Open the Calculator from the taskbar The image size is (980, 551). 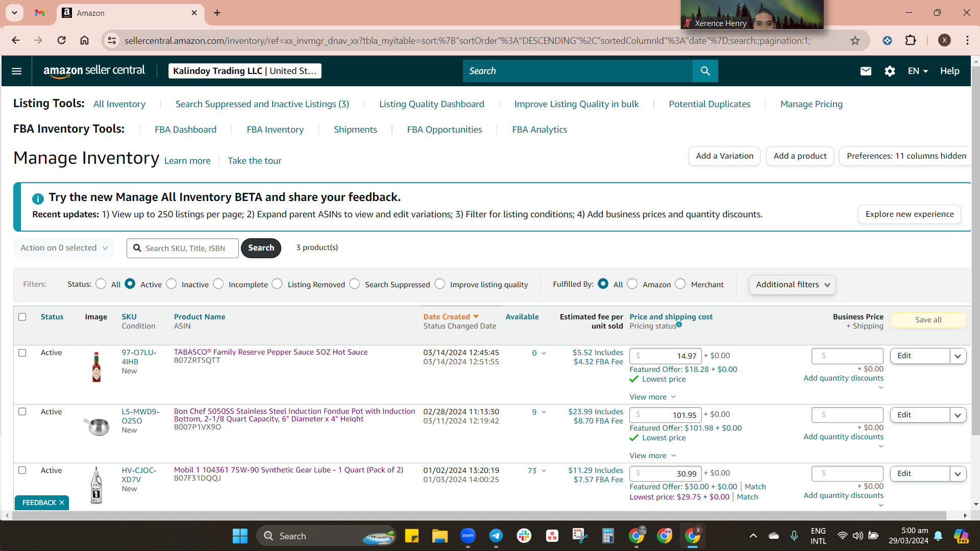coord(607,536)
